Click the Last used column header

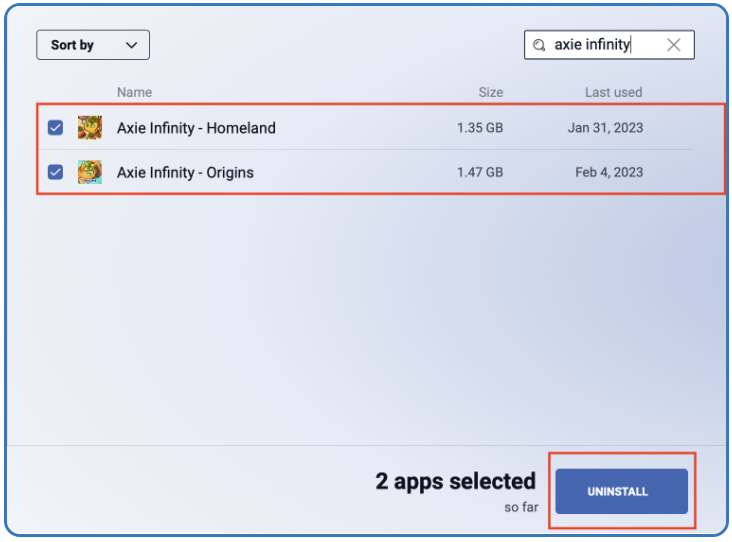(613, 92)
